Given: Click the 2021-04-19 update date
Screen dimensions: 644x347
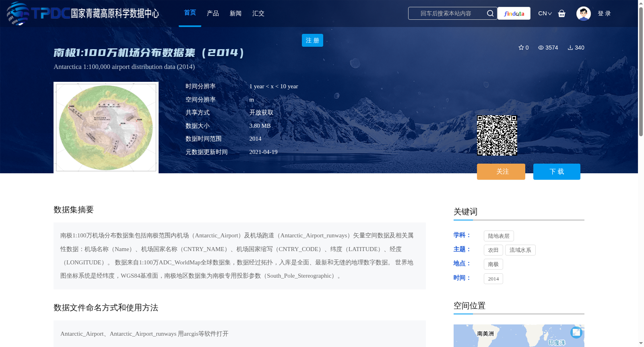Looking at the screenshot, I should 263,152.
